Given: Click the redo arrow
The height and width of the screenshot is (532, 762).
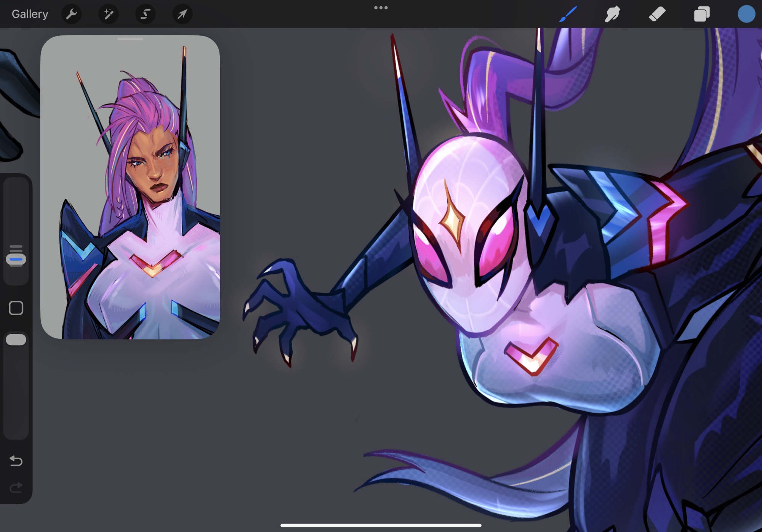Looking at the screenshot, I should coord(16,487).
